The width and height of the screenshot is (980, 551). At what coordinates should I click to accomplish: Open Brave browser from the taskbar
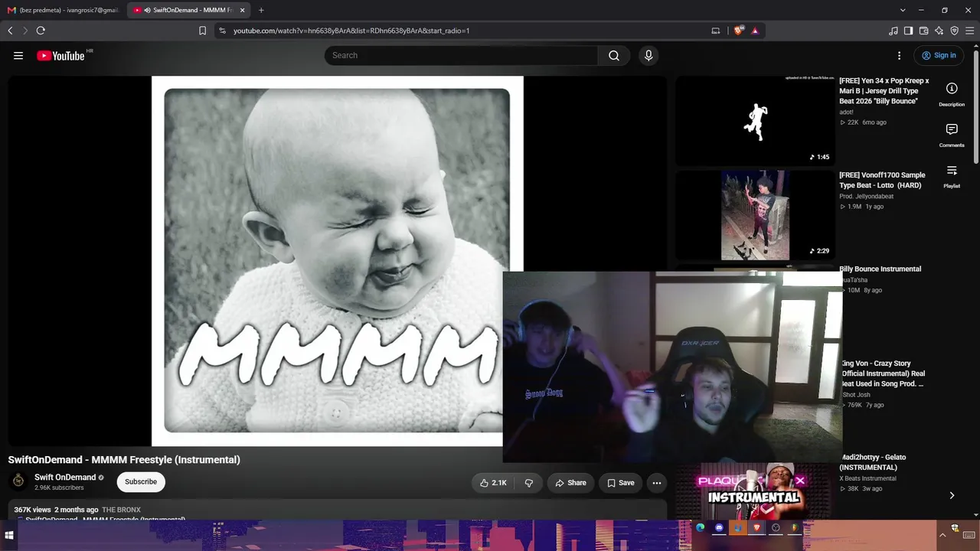tap(757, 528)
